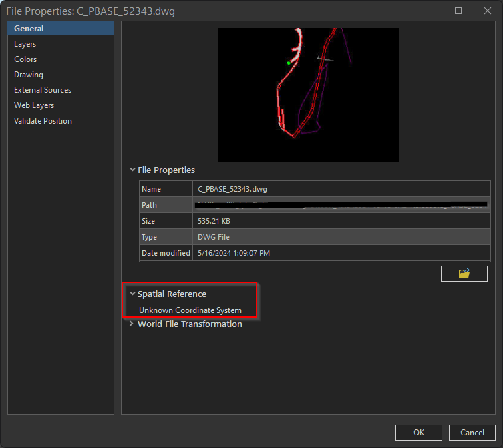Close the File Properties dialog
The height and width of the screenshot is (448, 503).
487,11
